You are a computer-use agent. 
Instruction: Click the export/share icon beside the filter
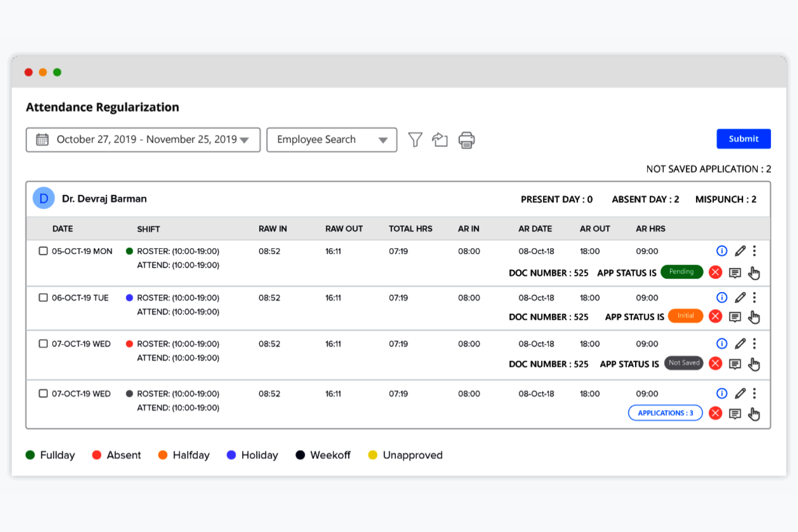(440, 140)
